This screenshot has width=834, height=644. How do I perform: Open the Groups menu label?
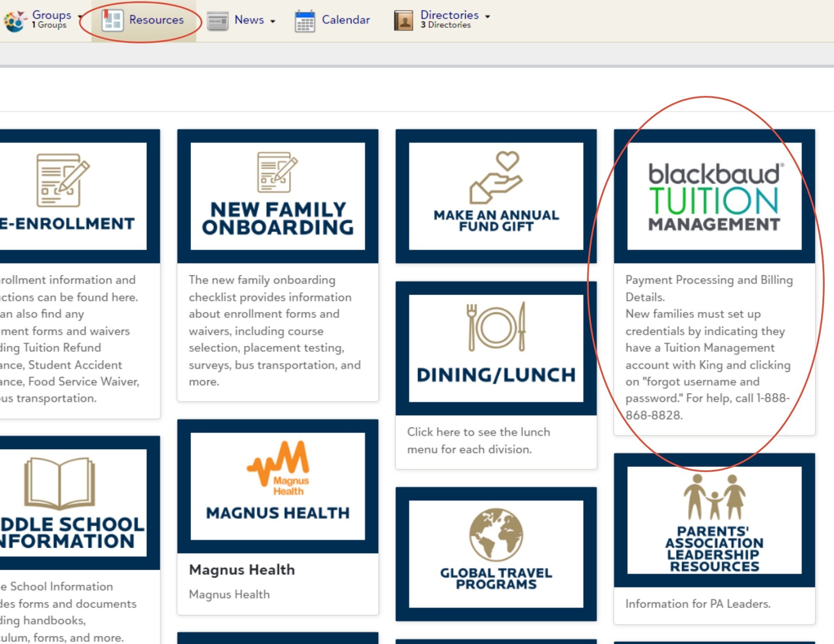52,15
